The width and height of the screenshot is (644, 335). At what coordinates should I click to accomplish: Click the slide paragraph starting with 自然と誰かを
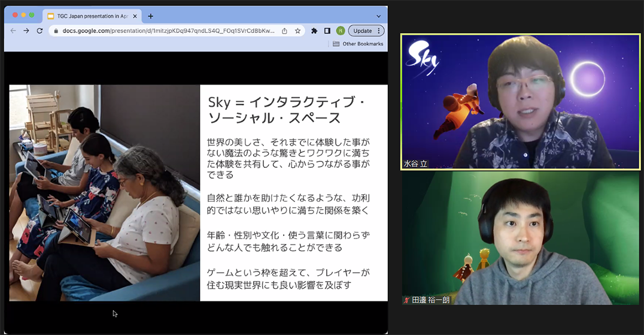click(x=288, y=204)
